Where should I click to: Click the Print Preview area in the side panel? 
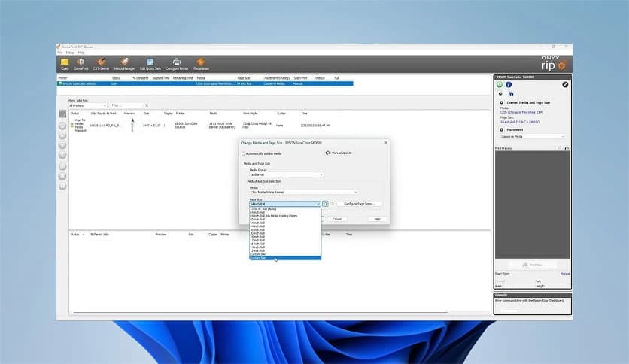click(x=532, y=205)
